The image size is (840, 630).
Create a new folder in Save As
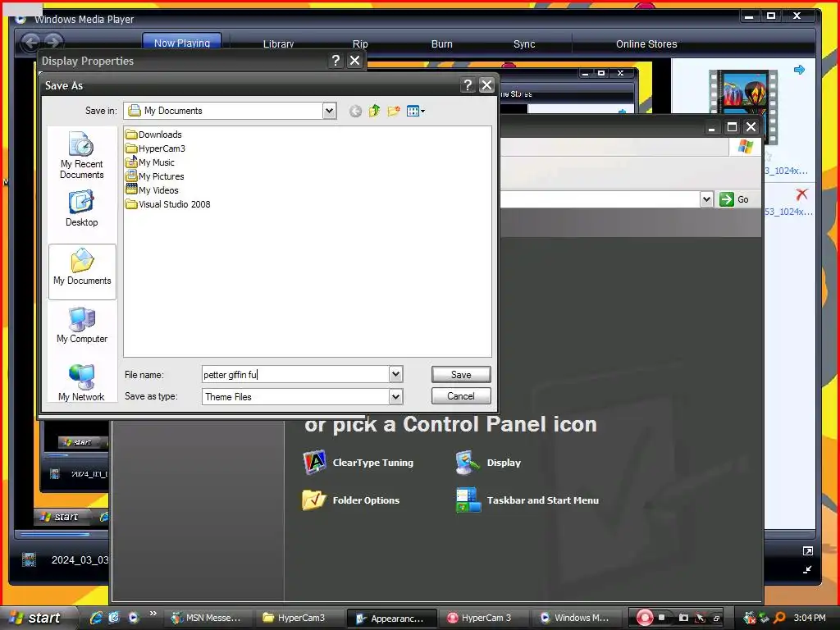394,111
